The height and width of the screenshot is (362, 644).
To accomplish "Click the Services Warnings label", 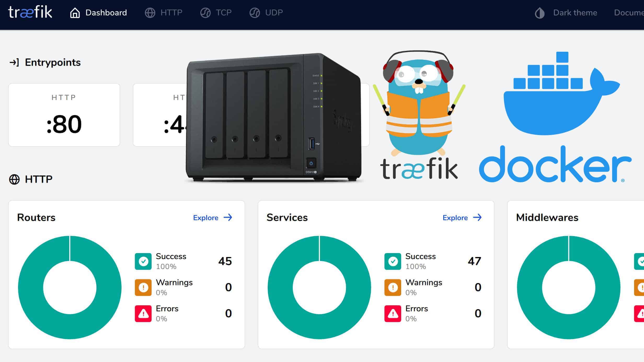I will point(424,282).
